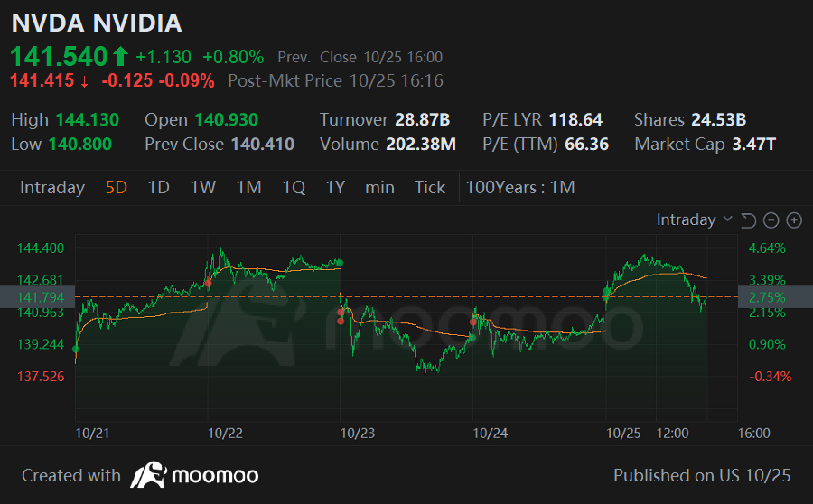Zoom in the chart with plus icon

[x=794, y=220]
